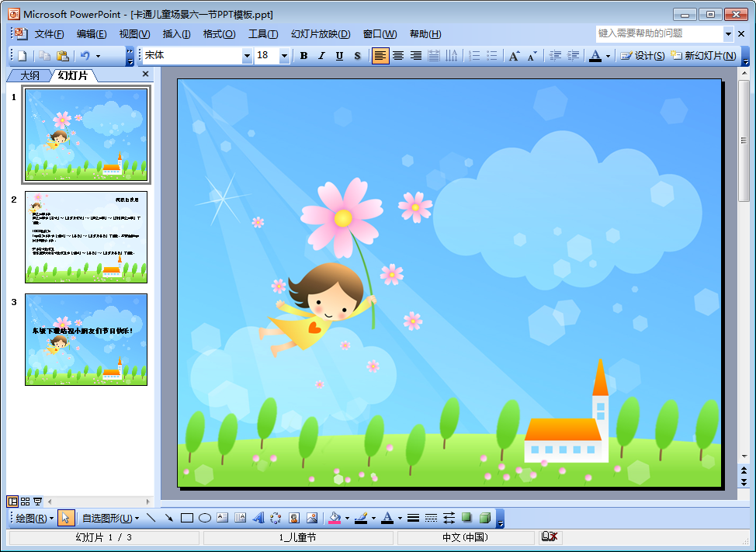The width and height of the screenshot is (756, 552).
Task: Open the 视图(V) menu
Action: click(134, 33)
